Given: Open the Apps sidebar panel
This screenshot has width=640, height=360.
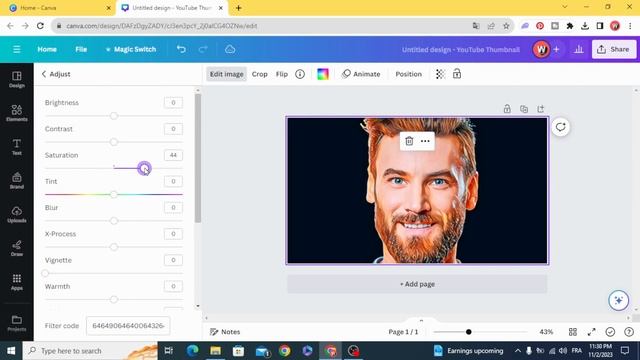Looking at the screenshot, I should click(17, 282).
